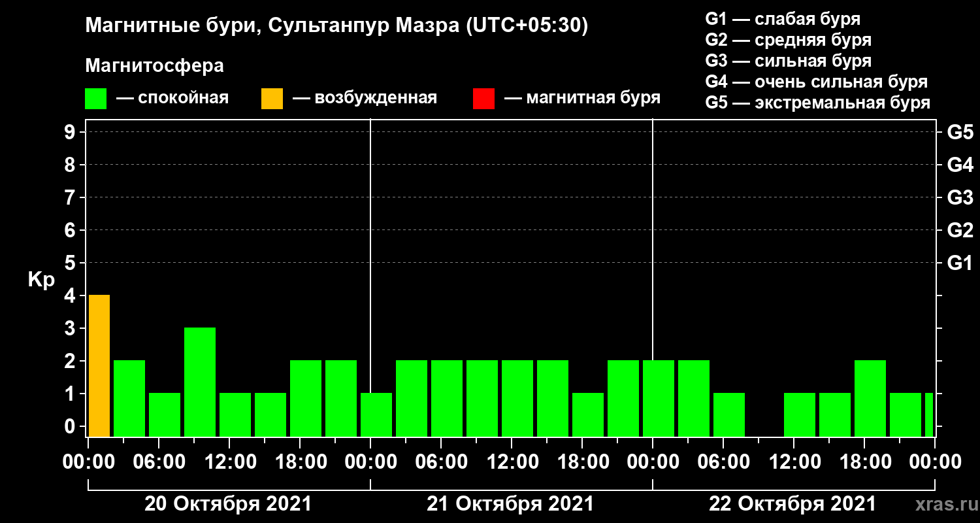Click the '21 Октября 2021' date label

point(510,504)
